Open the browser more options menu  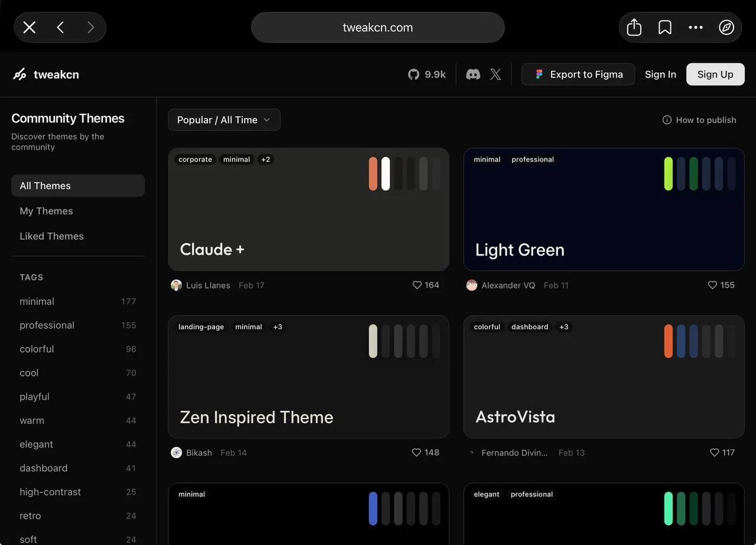(696, 27)
